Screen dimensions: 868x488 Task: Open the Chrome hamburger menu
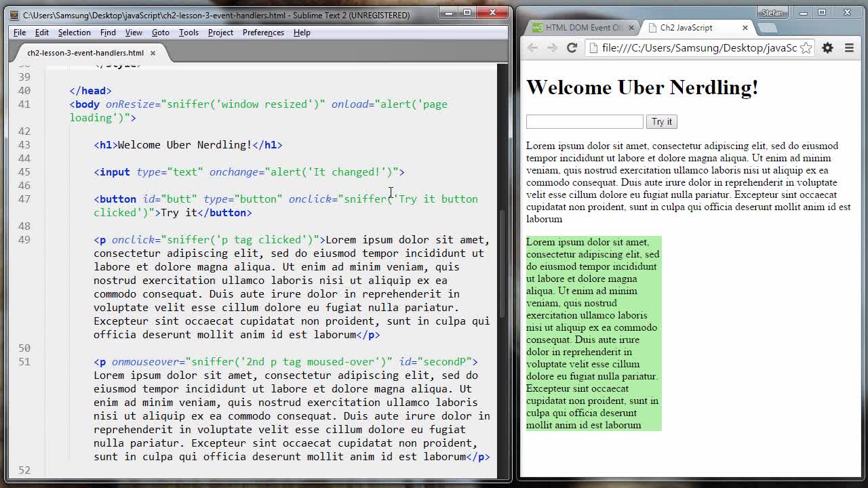(x=849, y=48)
